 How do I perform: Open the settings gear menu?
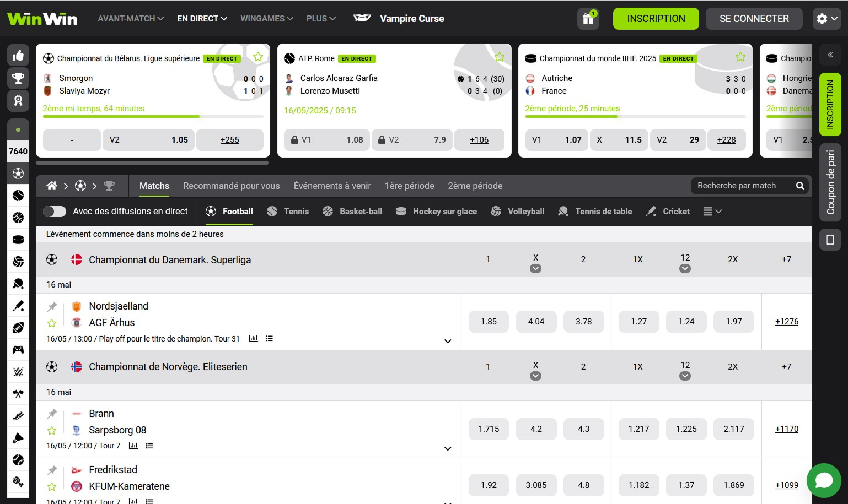coord(826,19)
